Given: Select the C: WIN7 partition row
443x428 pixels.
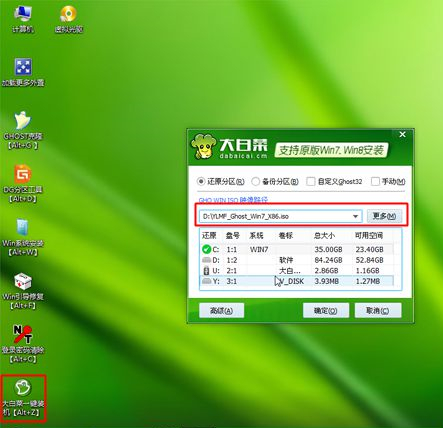Looking at the screenshot, I should (297, 249).
